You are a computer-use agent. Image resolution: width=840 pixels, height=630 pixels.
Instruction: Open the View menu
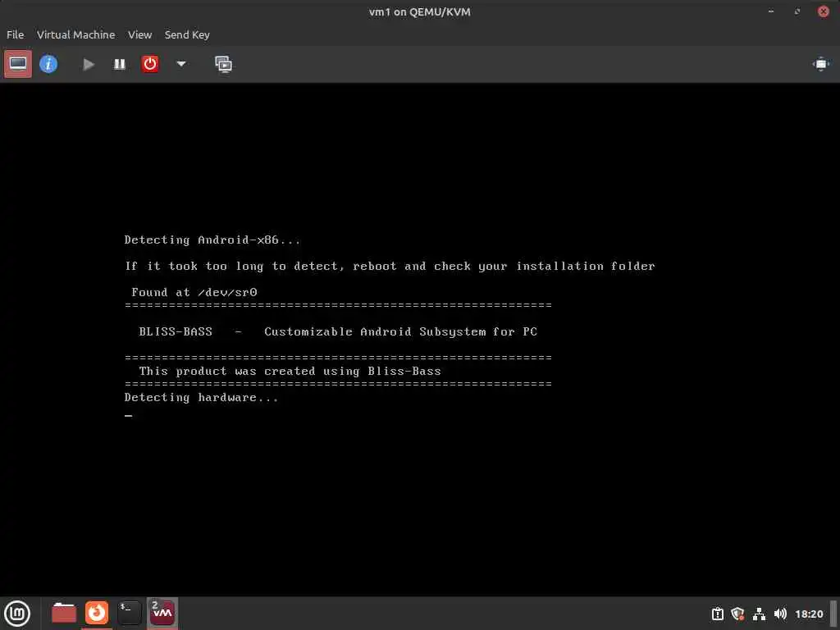click(x=139, y=34)
